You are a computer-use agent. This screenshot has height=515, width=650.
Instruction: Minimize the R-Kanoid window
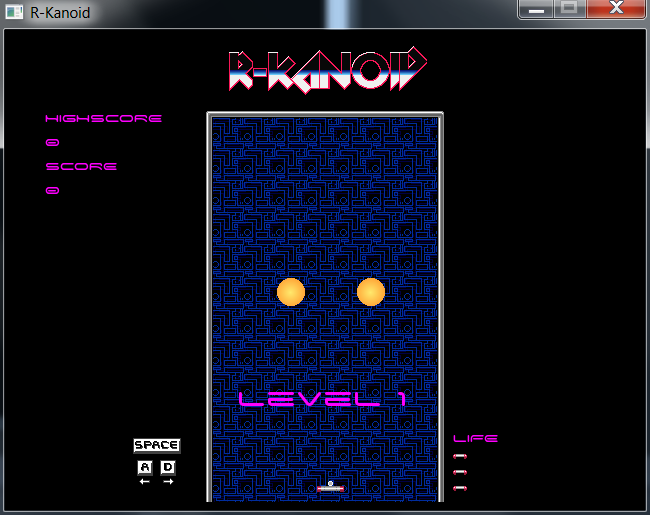536,10
